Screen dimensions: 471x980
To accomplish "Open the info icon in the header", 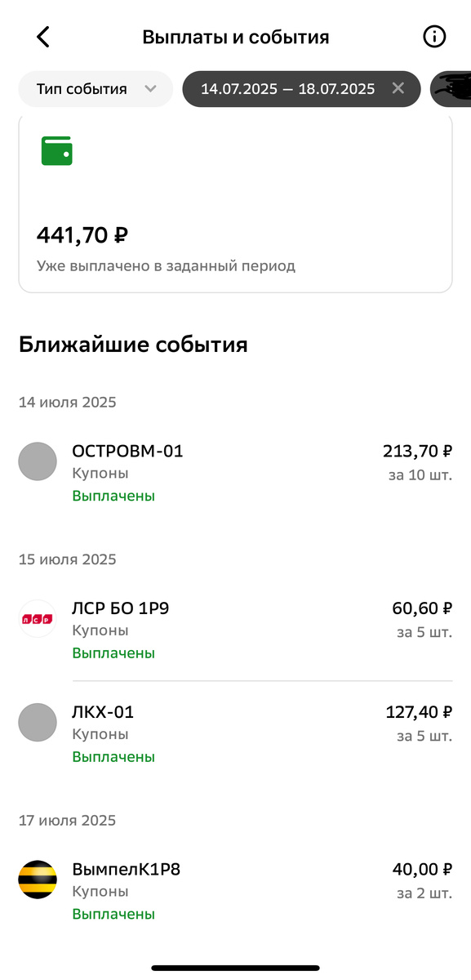I will pyautogui.click(x=434, y=36).
